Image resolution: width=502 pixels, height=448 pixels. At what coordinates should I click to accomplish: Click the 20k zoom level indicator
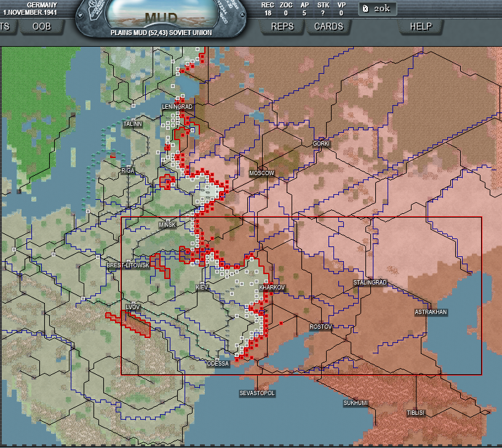(x=378, y=9)
